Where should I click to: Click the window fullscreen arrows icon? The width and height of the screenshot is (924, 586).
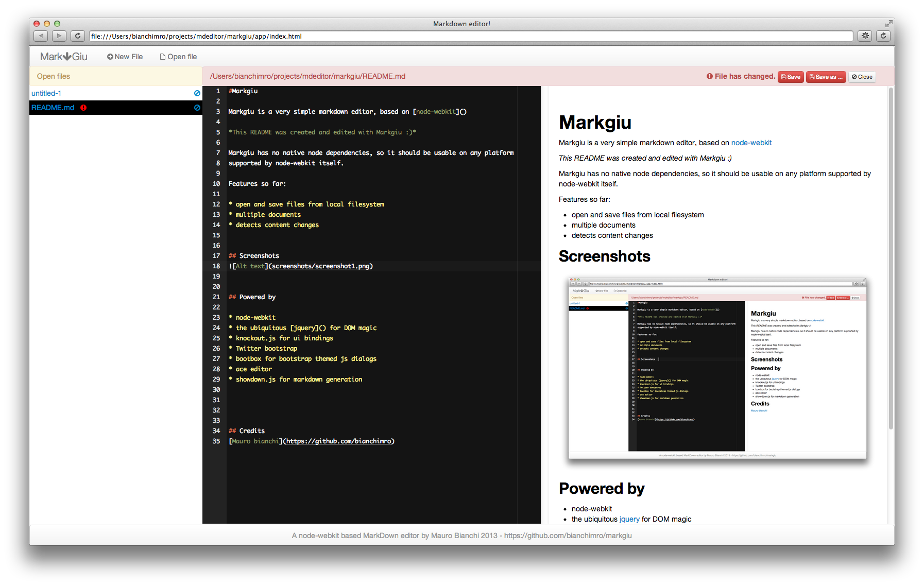888,24
